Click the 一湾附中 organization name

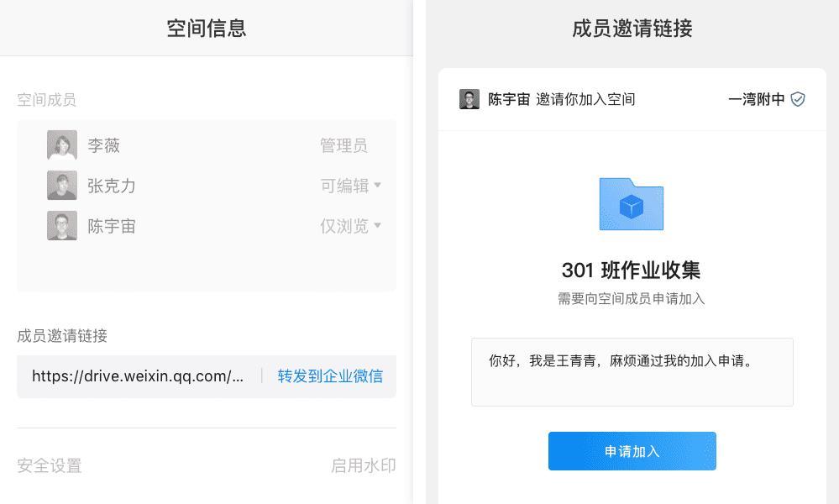[756, 99]
